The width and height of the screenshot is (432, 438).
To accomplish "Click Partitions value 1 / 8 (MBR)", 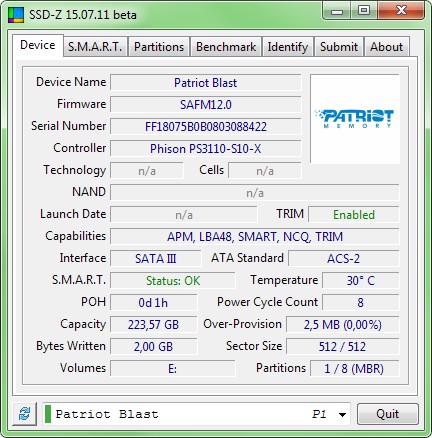I will 355,369.
